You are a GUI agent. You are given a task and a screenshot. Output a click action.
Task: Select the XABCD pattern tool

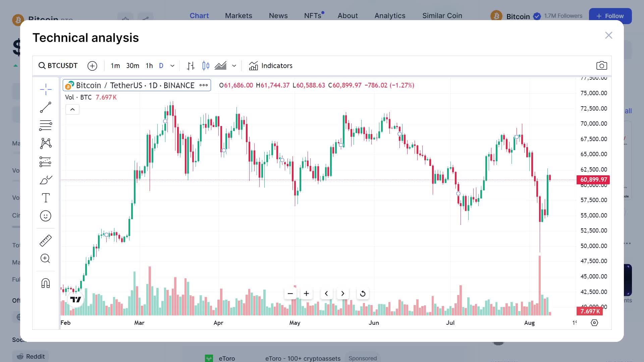pos(46,143)
